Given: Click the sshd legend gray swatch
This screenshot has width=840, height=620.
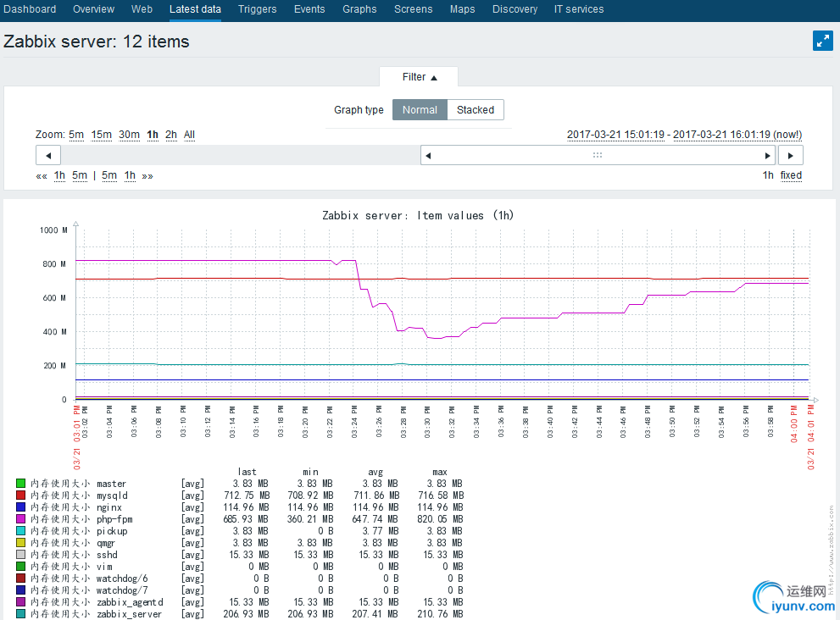Looking at the screenshot, I should pyautogui.click(x=21, y=555).
